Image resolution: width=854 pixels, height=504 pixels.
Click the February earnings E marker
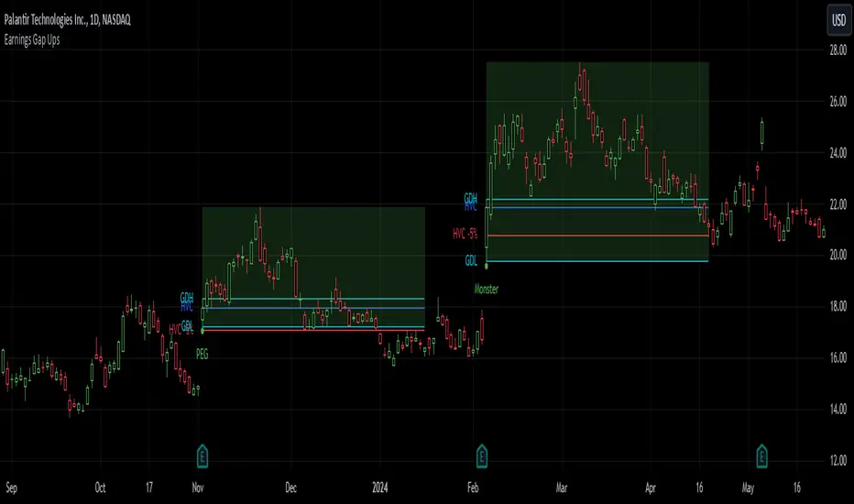pyautogui.click(x=481, y=456)
